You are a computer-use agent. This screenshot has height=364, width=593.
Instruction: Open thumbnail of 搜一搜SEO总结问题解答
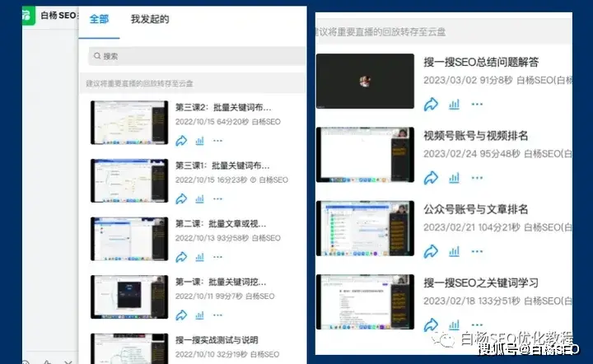(365, 81)
